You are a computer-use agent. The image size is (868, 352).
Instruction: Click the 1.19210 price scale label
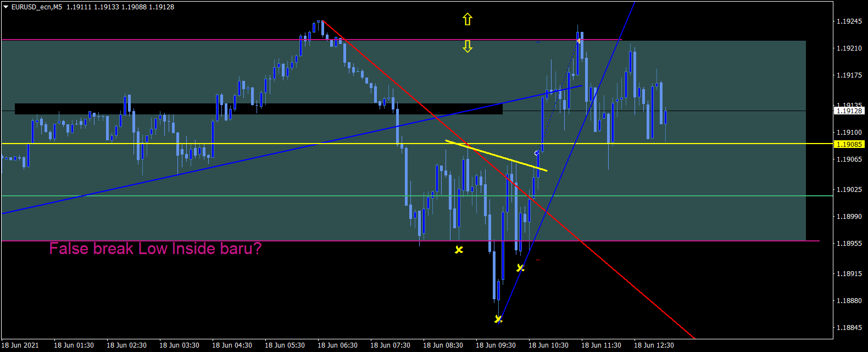click(x=849, y=48)
